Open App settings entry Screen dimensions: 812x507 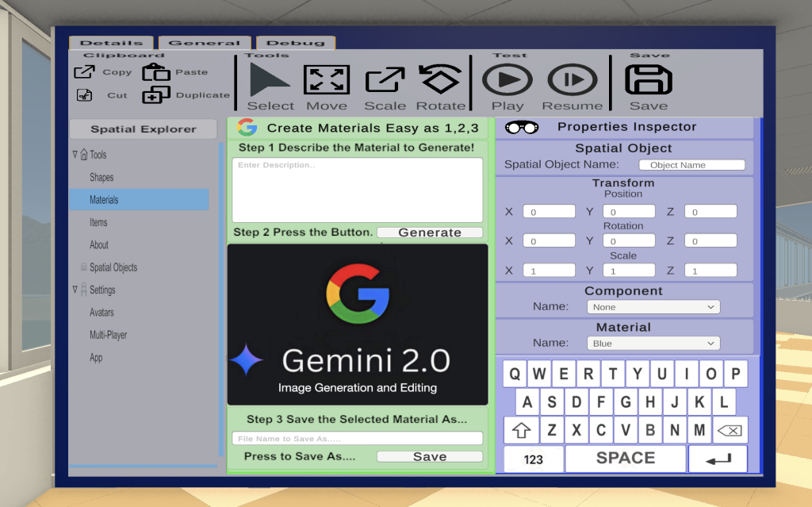96,357
